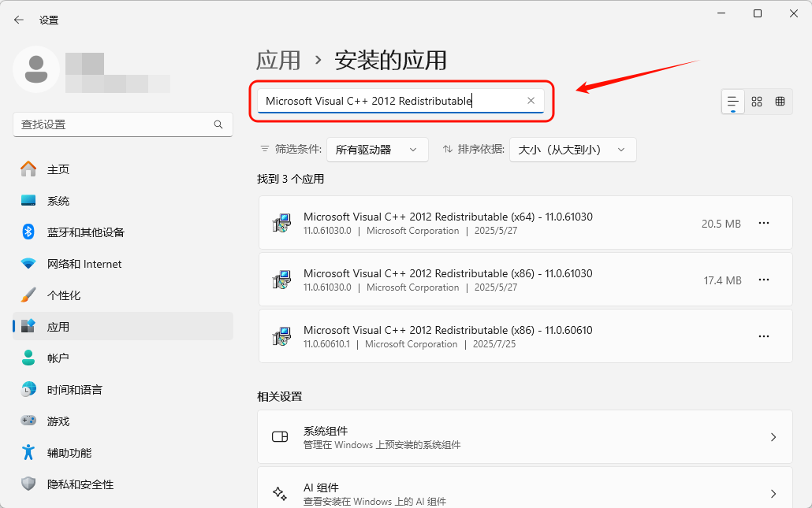Select Redistributable (x64) - 11.0.61030 entry text
The image size is (812, 508).
click(x=448, y=217)
